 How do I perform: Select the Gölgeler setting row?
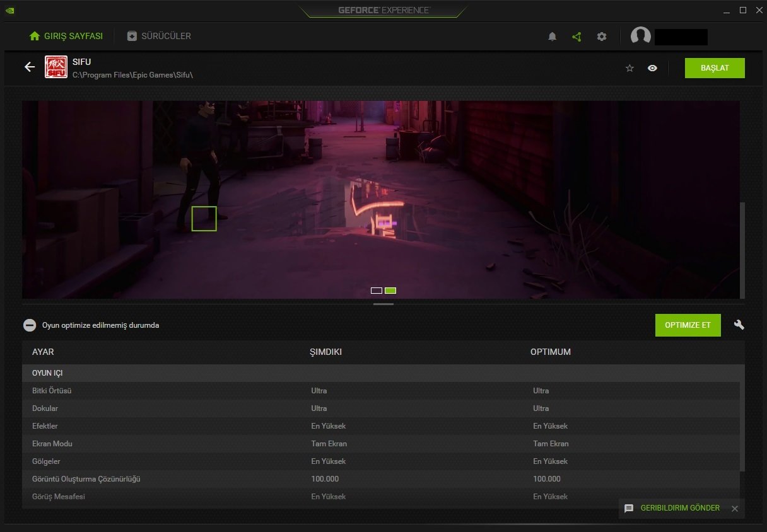[x=380, y=461]
